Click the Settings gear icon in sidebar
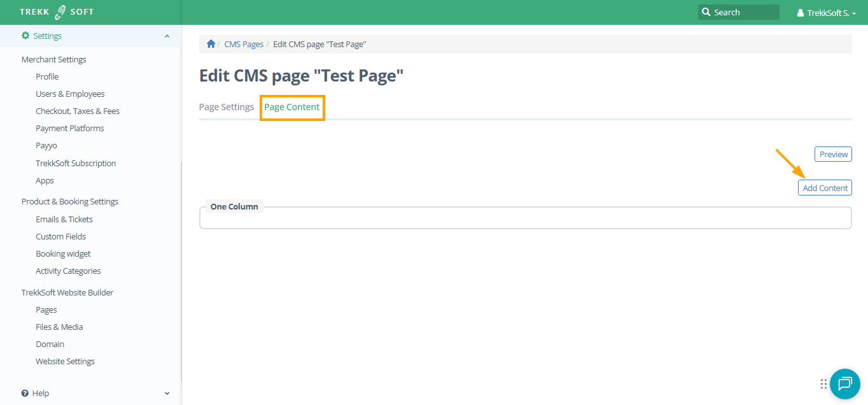The image size is (868, 405). pyautogui.click(x=25, y=36)
